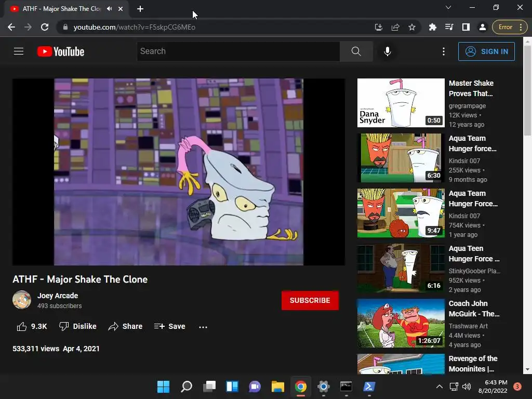Focus the YouTube Search field
532x399 pixels.
(x=238, y=51)
